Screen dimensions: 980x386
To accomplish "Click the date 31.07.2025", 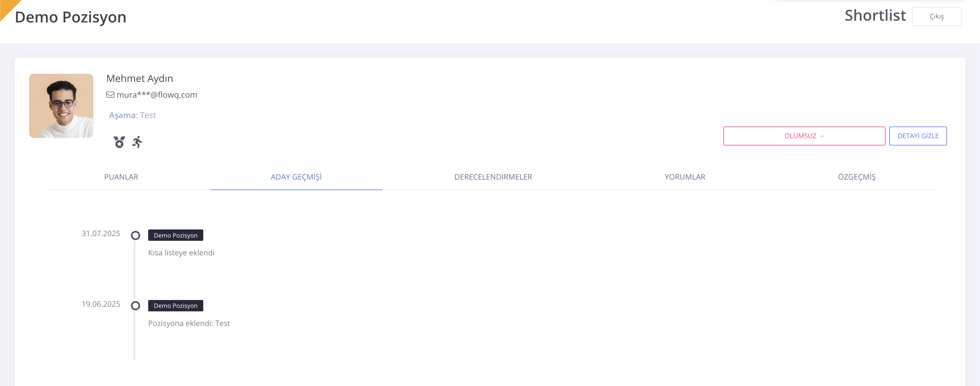I will [x=101, y=234].
